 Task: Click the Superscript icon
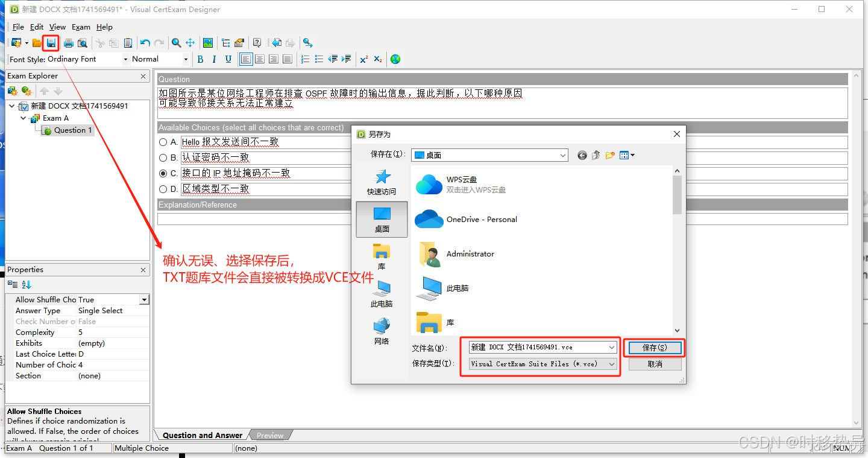pyautogui.click(x=364, y=59)
